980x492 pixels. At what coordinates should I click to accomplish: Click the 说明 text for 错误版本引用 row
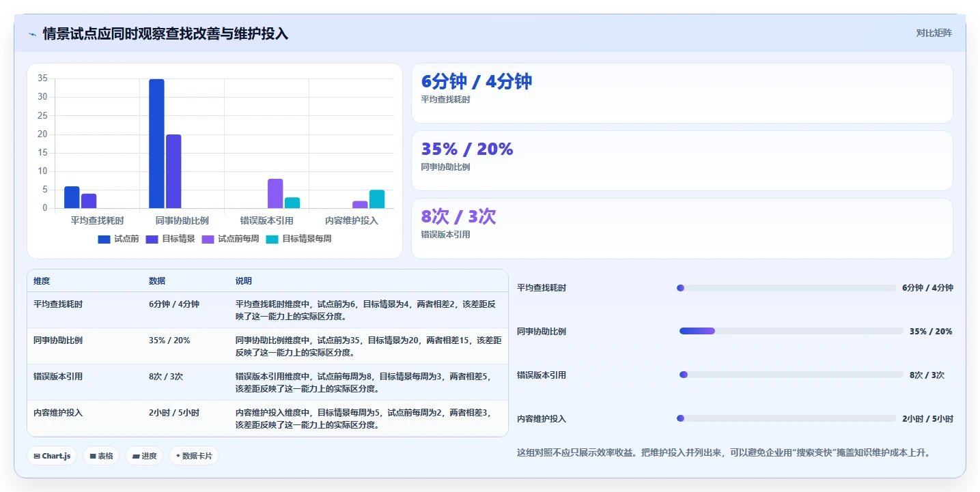pyautogui.click(x=363, y=383)
